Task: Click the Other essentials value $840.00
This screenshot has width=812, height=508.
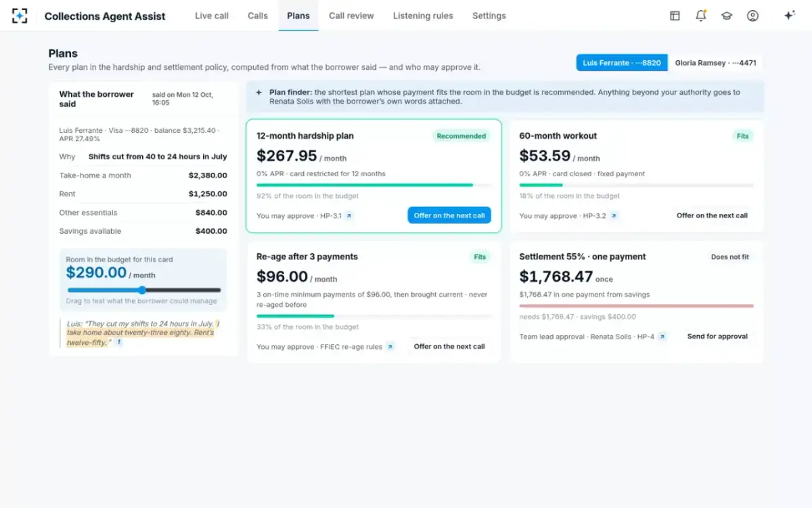Action: pyautogui.click(x=211, y=213)
